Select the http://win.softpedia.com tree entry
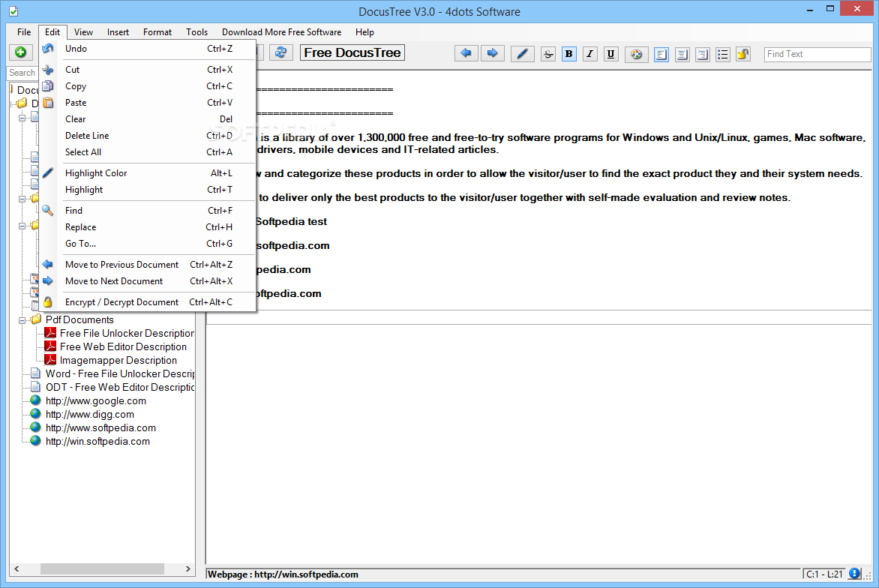This screenshot has height=588, width=879. [97, 441]
